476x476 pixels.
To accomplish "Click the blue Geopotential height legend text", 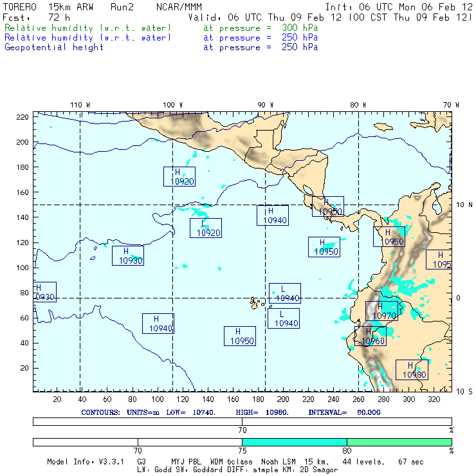I will pos(54,47).
